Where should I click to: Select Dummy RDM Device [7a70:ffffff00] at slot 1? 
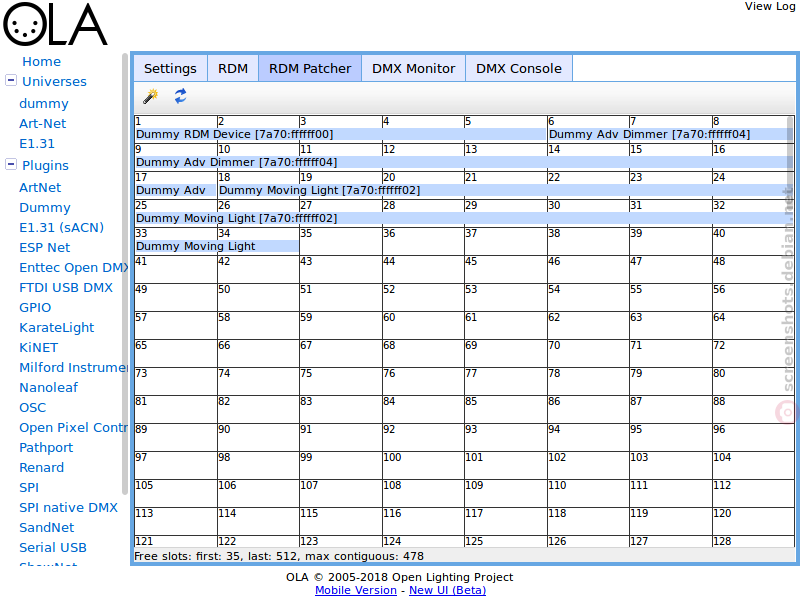340,134
